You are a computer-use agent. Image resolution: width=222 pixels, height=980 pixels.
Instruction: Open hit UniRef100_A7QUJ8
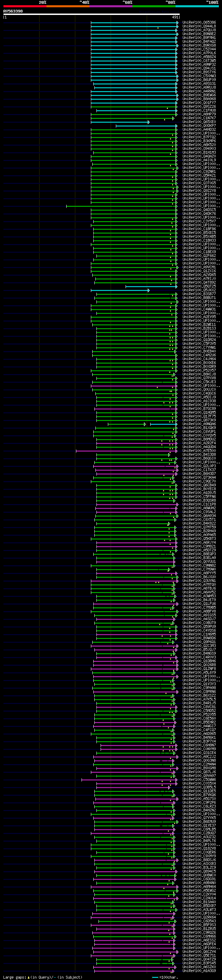tap(199, 30)
